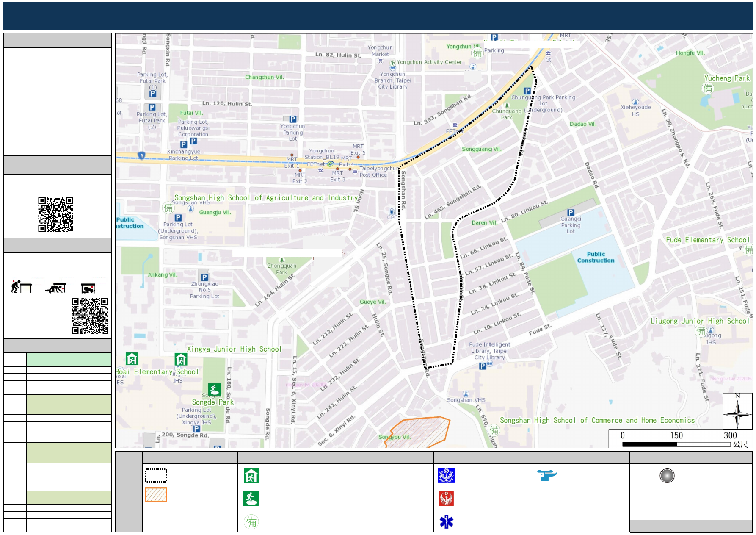Click the Xingya JHS underground parking icon
This screenshot has height=535, width=756.
pos(196,429)
